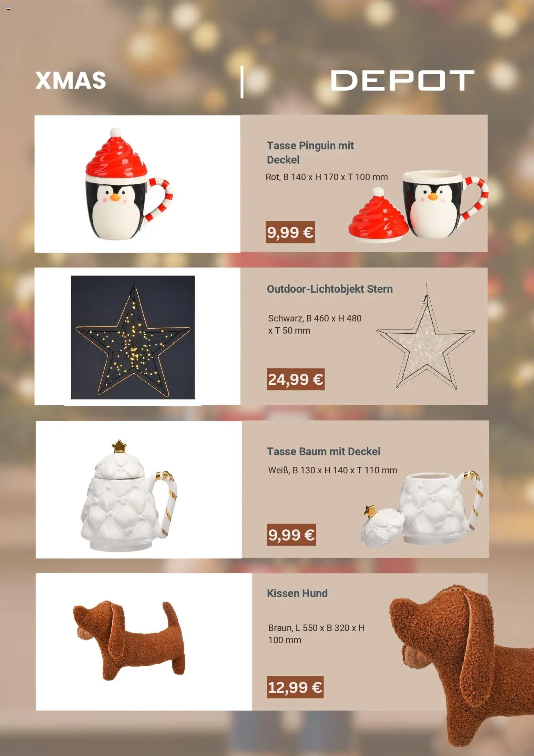Screen dimensions: 534x756
Task: Click the XMAS heading
Action: (x=71, y=81)
